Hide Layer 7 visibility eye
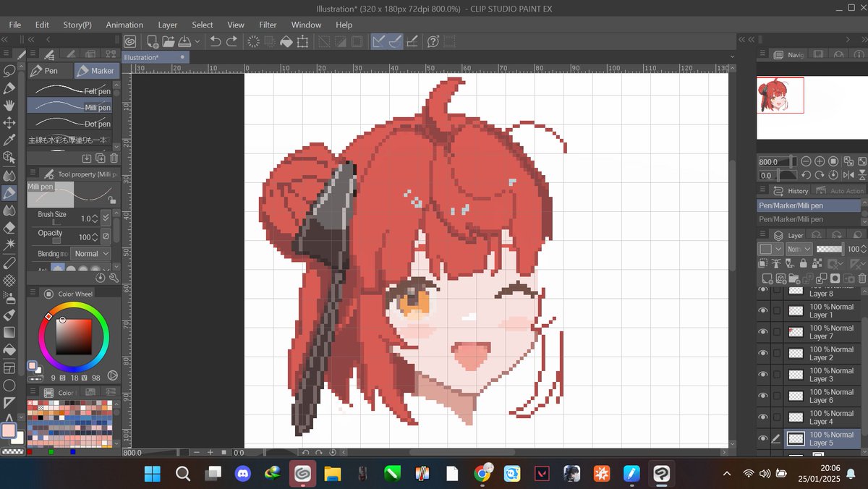 click(x=763, y=331)
